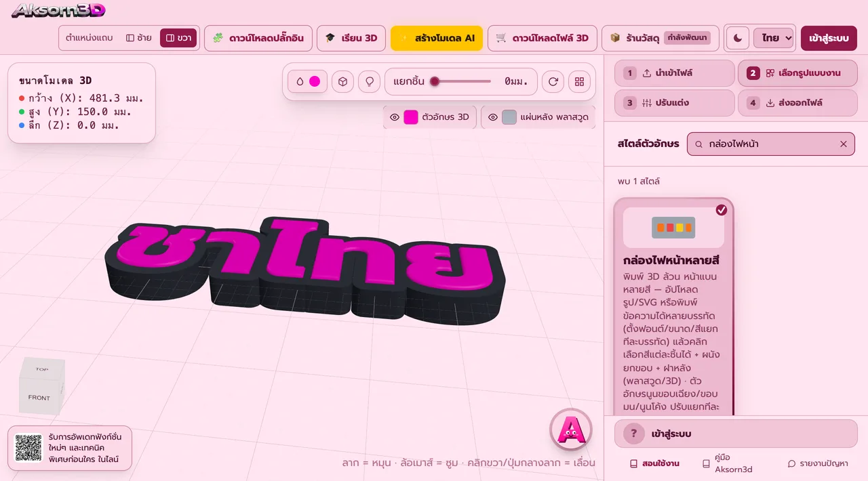Open the grid layout icon
The width and height of the screenshot is (868, 481).
click(x=579, y=81)
